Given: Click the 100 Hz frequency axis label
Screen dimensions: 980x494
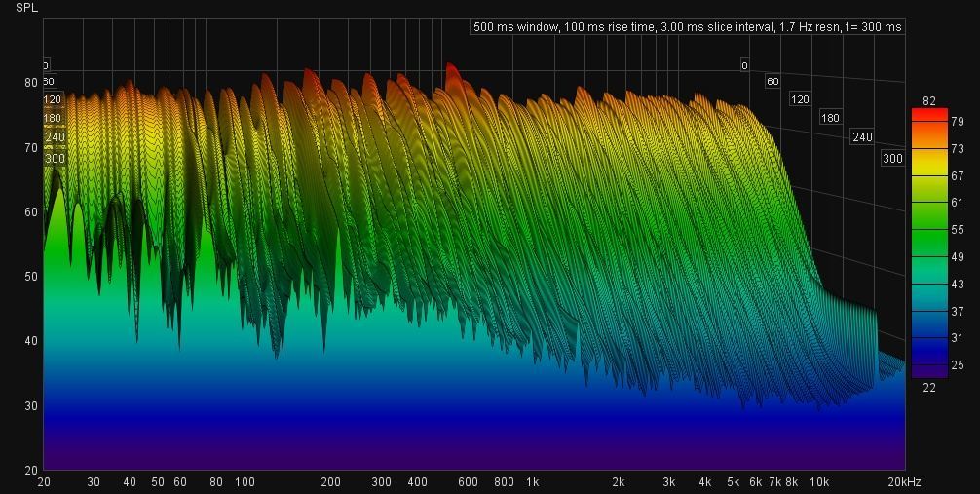Looking at the screenshot, I should tap(245, 482).
